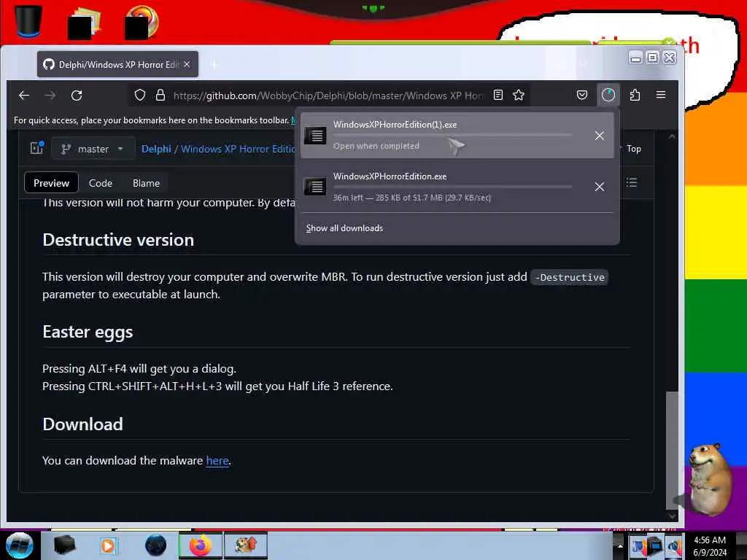The width and height of the screenshot is (747, 560).
Task: Click the Destructive version heading
Action: (118, 239)
